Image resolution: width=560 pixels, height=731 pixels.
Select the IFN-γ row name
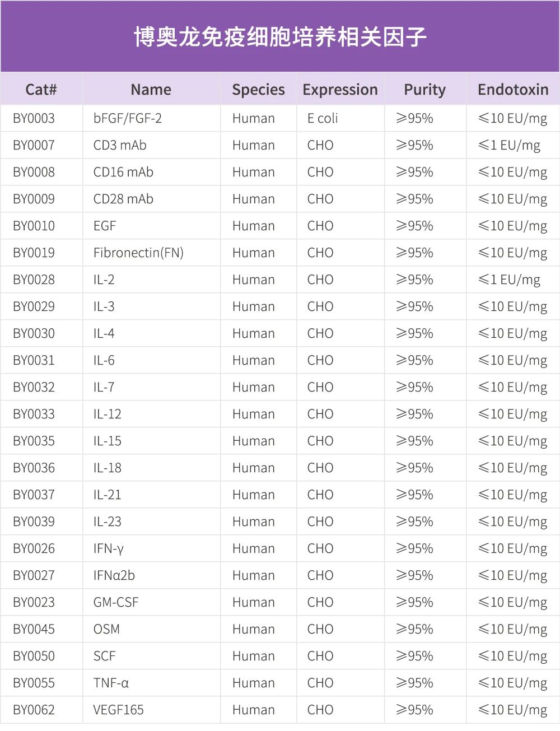(108, 548)
